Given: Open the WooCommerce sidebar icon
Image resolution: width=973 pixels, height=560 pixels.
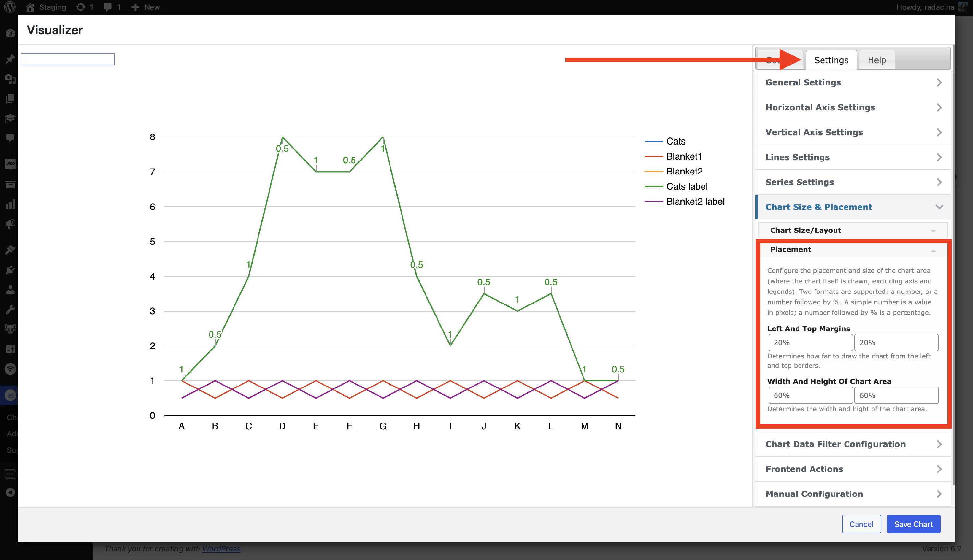Looking at the screenshot, I should 10,164.
